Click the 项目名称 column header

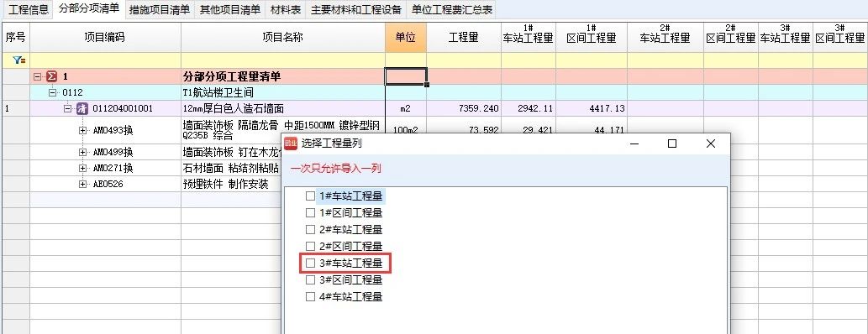point(283,38)
